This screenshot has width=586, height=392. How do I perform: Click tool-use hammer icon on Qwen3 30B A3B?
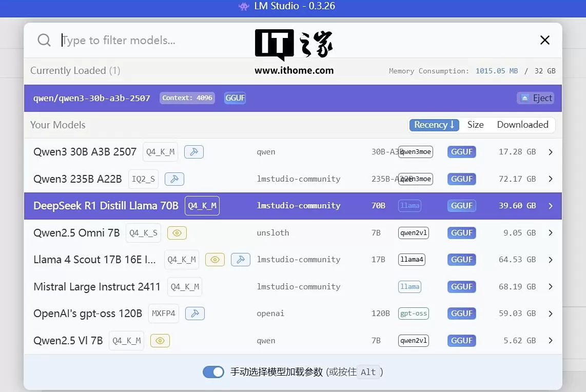coord(194,152)
